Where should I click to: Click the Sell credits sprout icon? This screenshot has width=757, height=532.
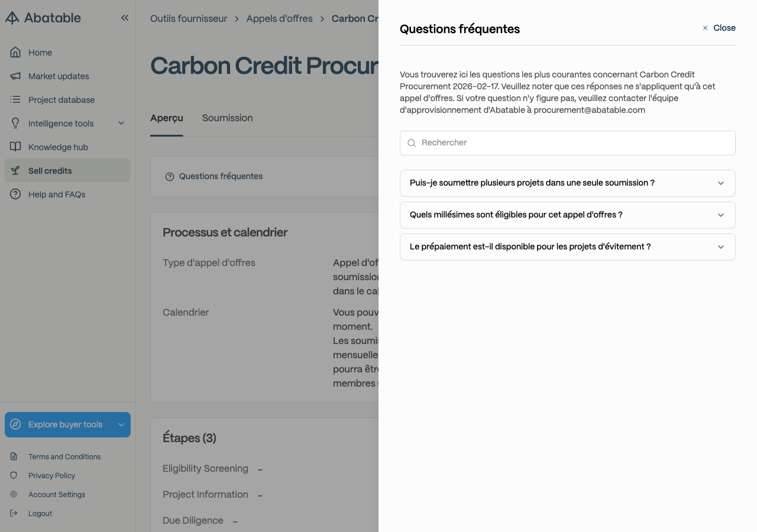16,171
